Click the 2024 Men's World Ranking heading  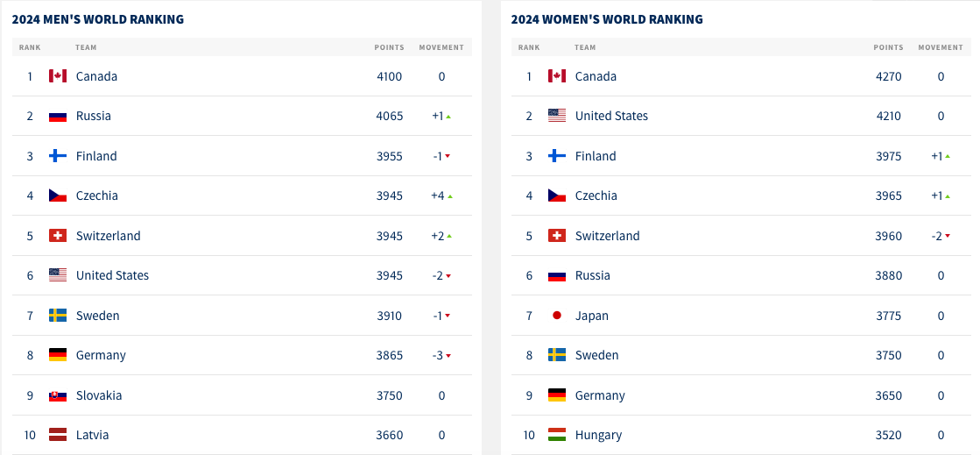point(98,19)
